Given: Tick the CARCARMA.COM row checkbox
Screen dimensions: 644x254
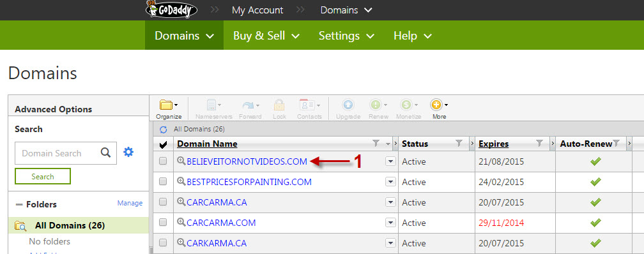Looking at the screenshot, I should pyautogui.click(x=163, y=222).
